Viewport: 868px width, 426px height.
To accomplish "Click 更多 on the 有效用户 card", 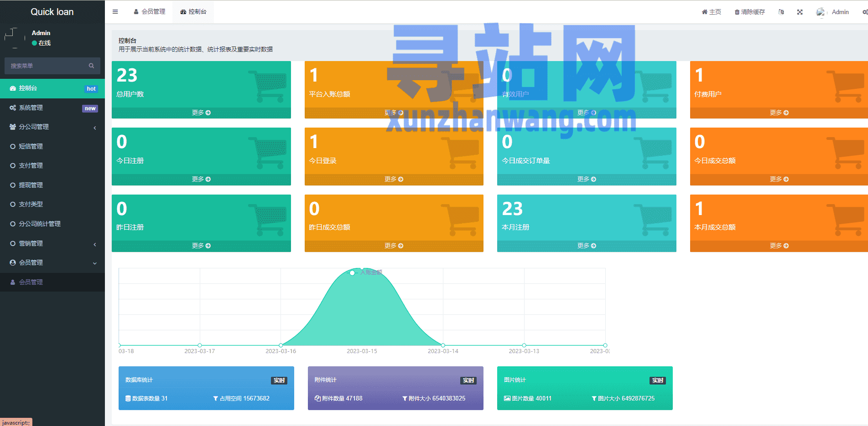I will (587, 113).
